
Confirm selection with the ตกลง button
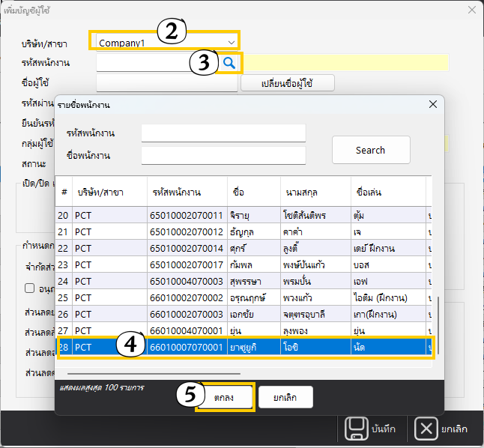point(225,398)
